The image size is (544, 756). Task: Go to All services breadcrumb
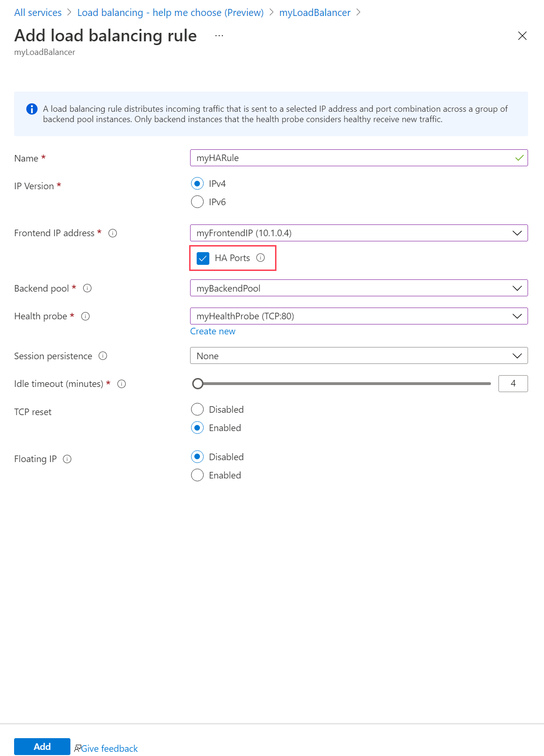coord(38,13)
